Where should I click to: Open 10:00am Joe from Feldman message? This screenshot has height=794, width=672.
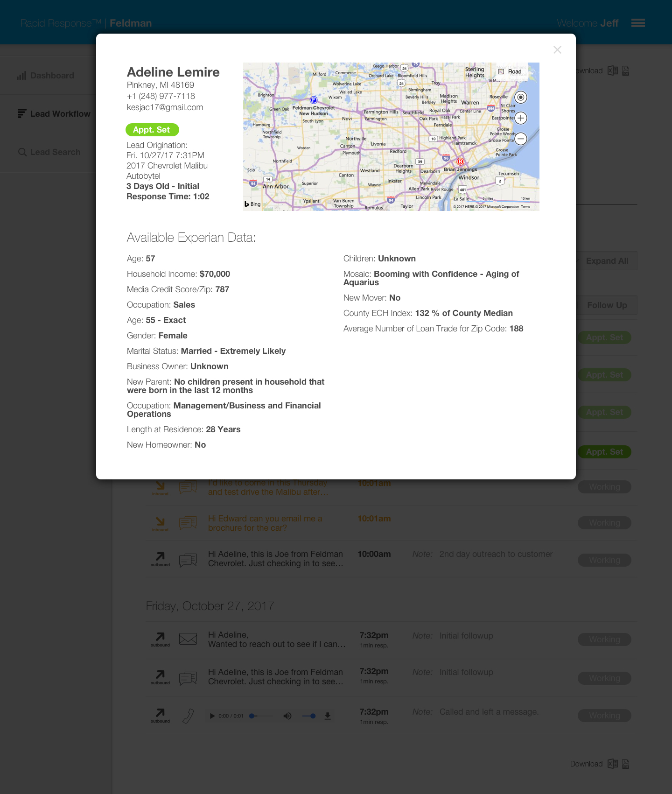[276, 559]
